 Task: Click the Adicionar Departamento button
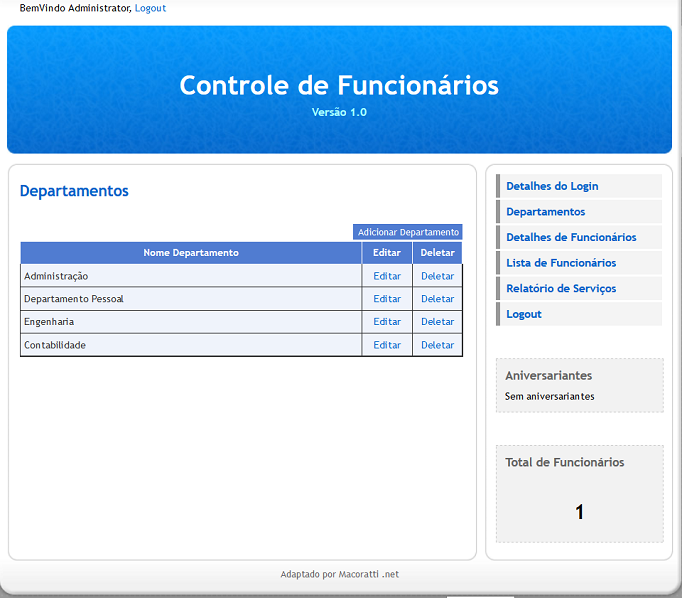pyautogui.click(x=408, y=232)
